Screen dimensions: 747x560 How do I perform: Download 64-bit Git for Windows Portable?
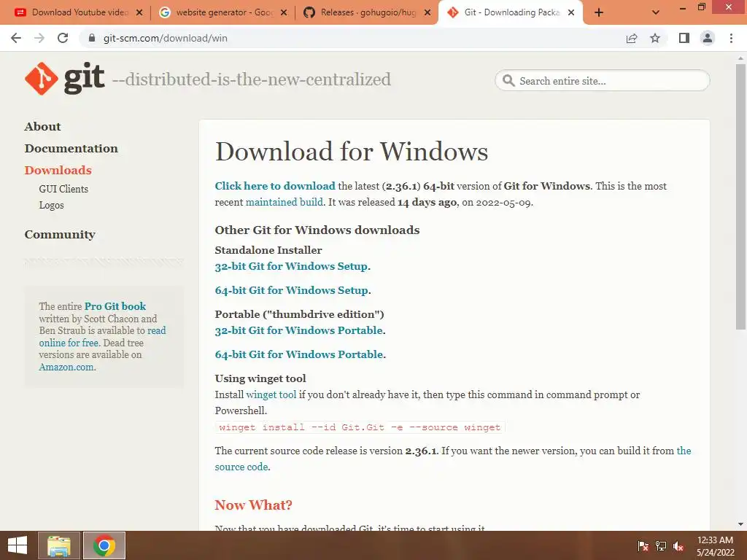(298, 355)
